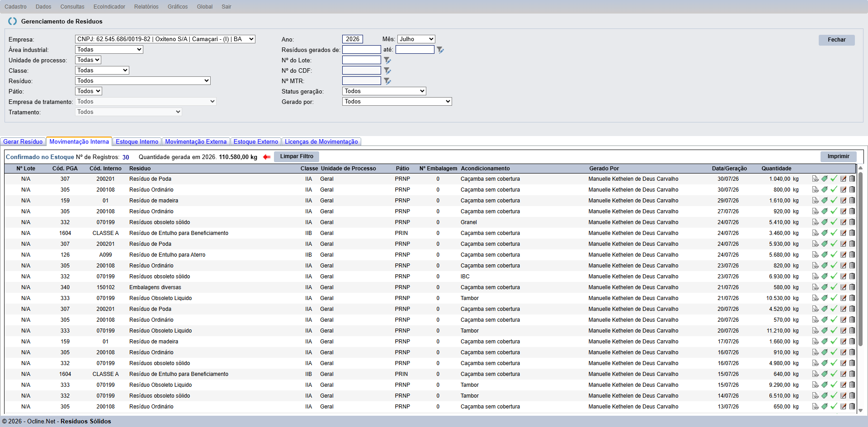Print document icon for 5.410,00 kg row
This screenshot has width=868, height=427.
coord(816,222)
